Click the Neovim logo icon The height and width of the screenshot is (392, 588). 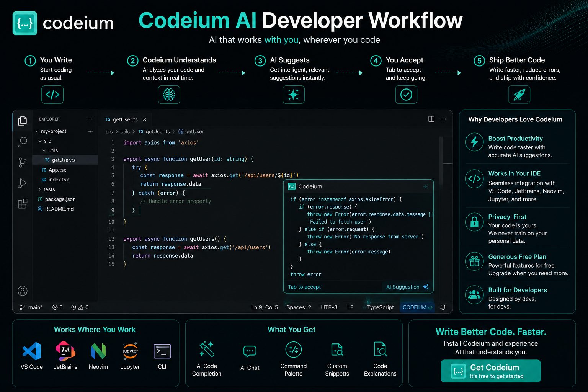(98, 351)
